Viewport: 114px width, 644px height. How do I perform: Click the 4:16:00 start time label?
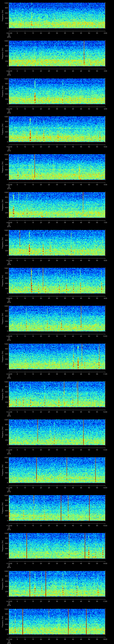[9, 601]
